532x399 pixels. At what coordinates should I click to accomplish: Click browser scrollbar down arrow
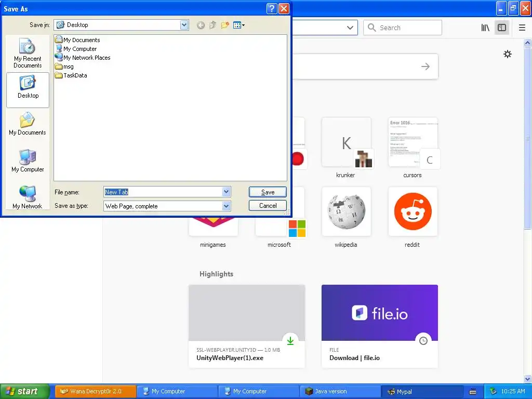[x=528, y=379]
